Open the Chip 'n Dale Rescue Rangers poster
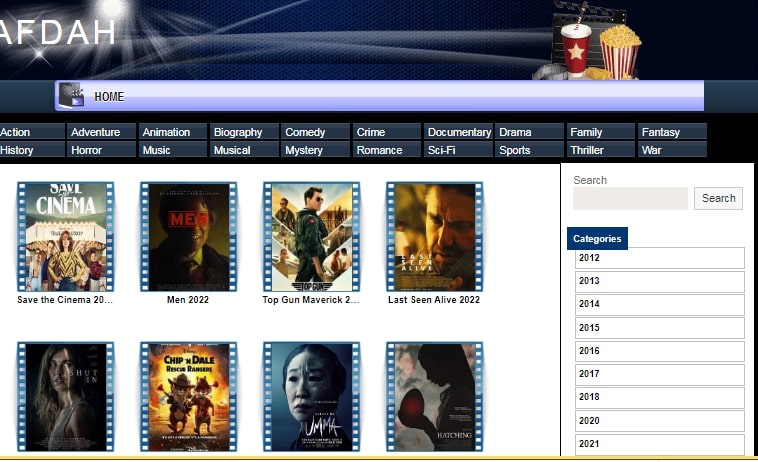The image size is (758, 462). (189, 397)
